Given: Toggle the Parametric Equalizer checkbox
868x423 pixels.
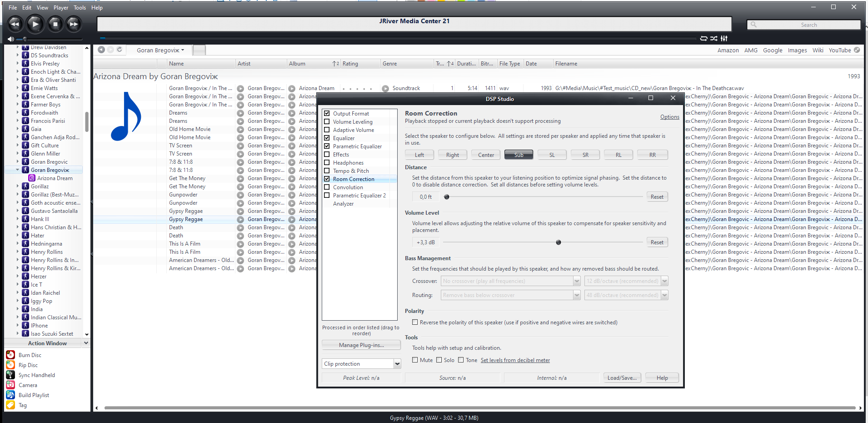Looking at the screenshot, I should (327, 146).
